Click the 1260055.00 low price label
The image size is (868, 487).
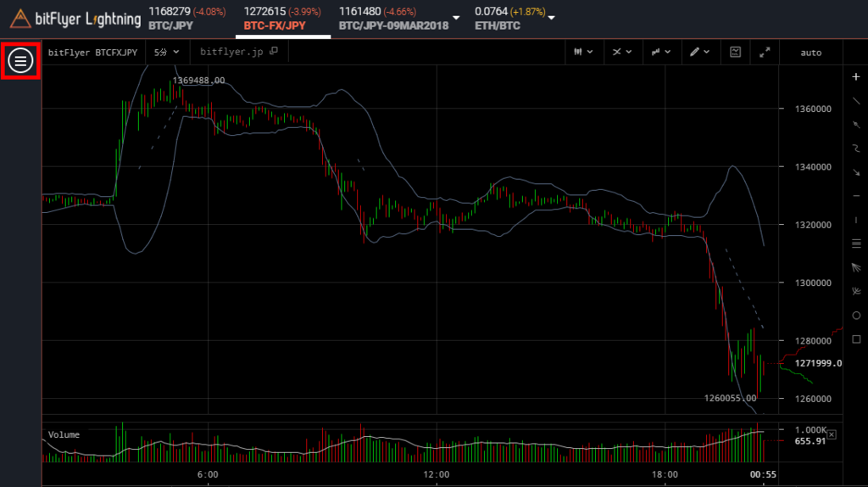[730, 398]
